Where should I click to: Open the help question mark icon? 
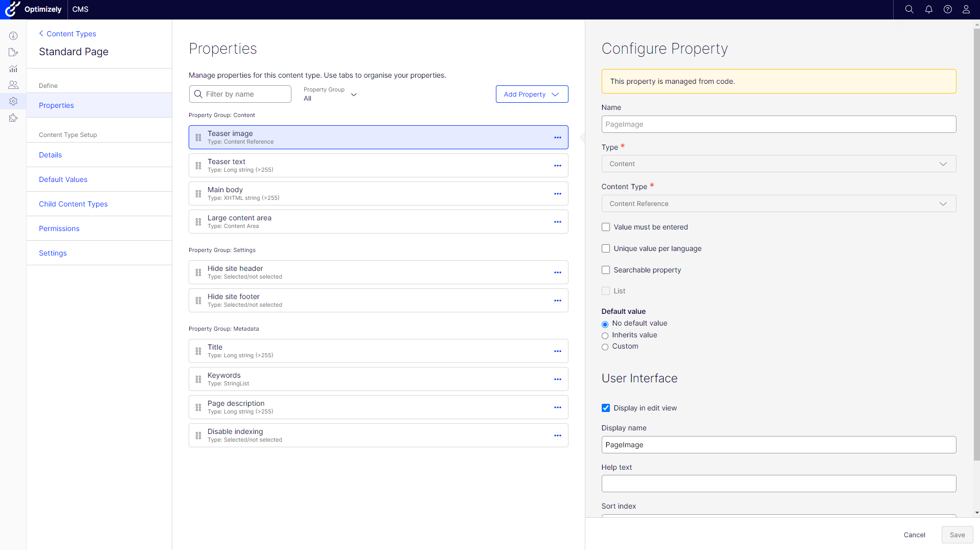[947, 9]
